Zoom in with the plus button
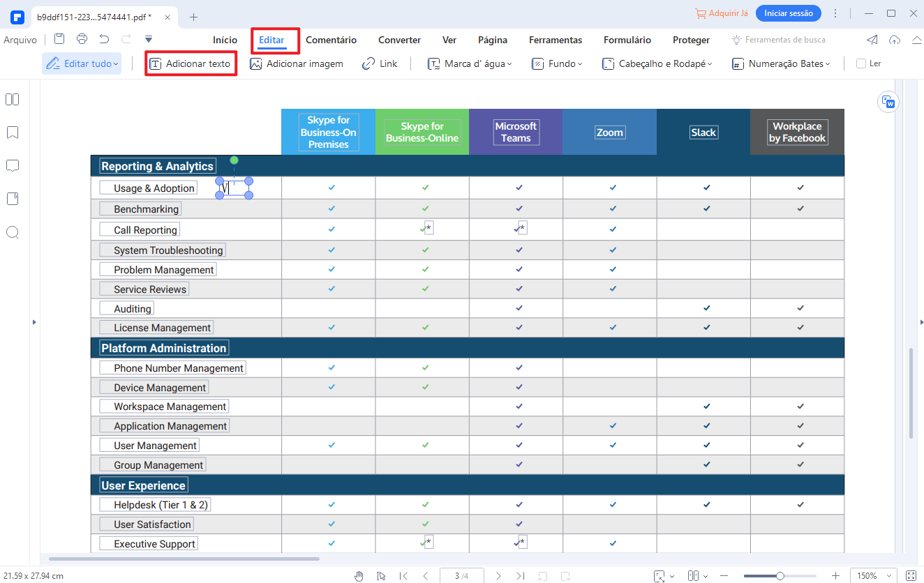Screen dimensions: 924x583 pos(835,576)
